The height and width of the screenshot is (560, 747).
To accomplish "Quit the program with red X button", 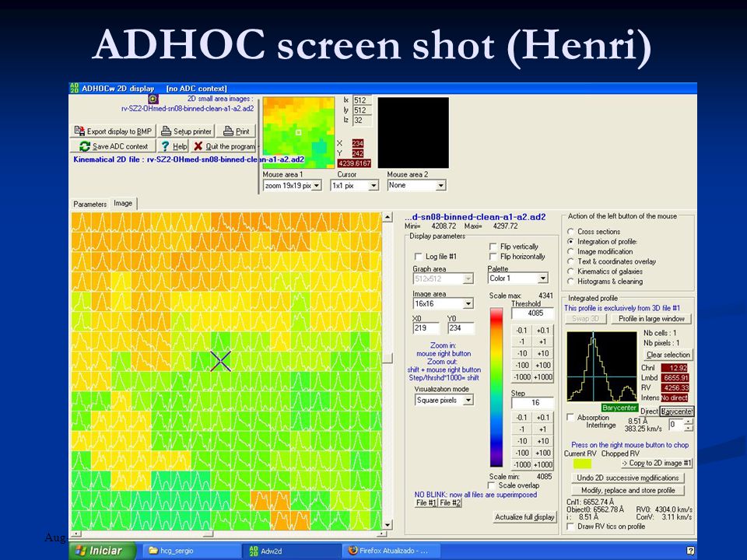I will (x=224, y=146).
